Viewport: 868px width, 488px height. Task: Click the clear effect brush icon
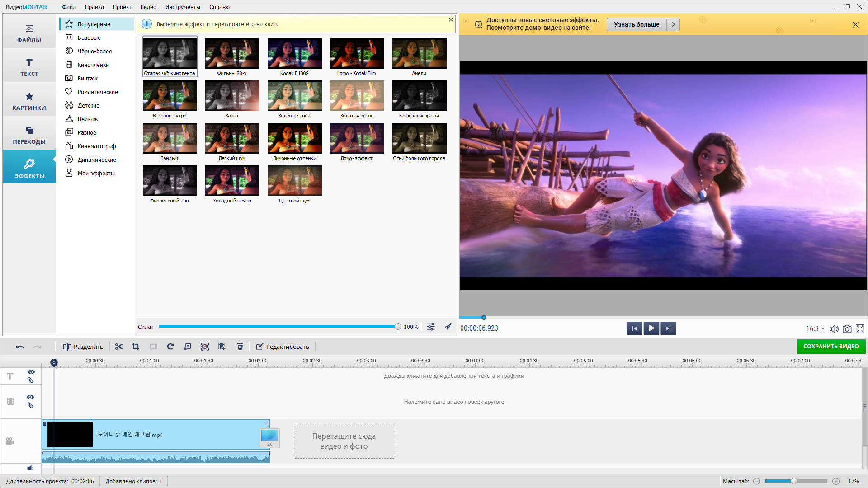(448, 327)
